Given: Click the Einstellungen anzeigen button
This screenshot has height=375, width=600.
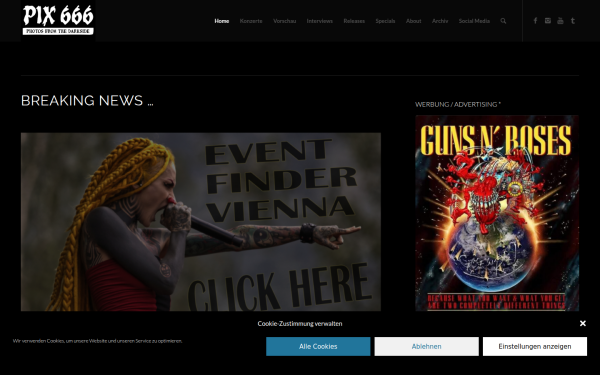Looking at the screenshot, I should click(535, 346).
